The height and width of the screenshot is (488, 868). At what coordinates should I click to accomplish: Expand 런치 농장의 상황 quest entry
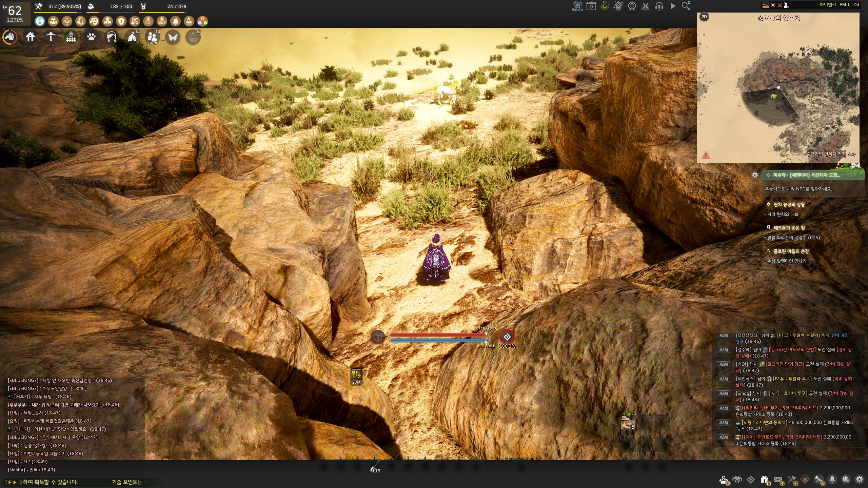coord(789,204)
